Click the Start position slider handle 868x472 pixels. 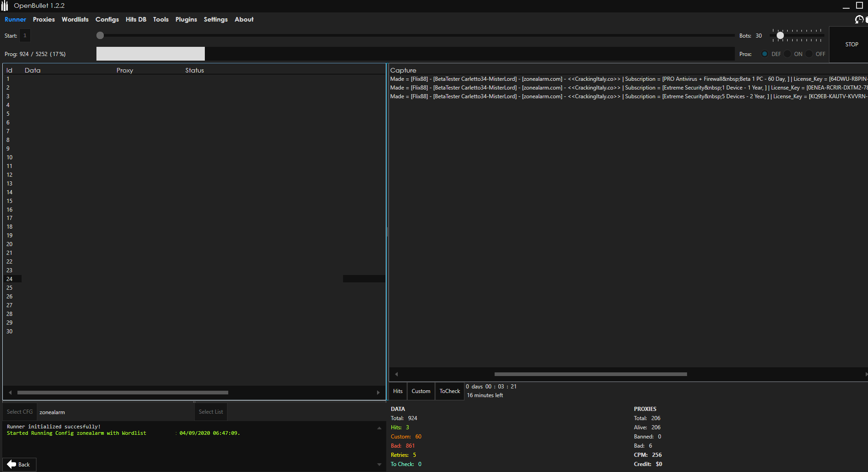[100, 35]
